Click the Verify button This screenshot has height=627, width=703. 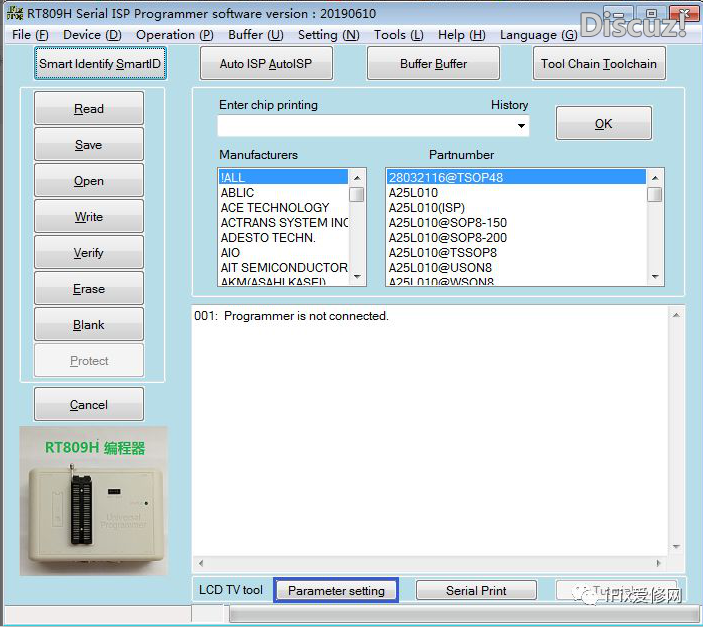pos(89,253)
